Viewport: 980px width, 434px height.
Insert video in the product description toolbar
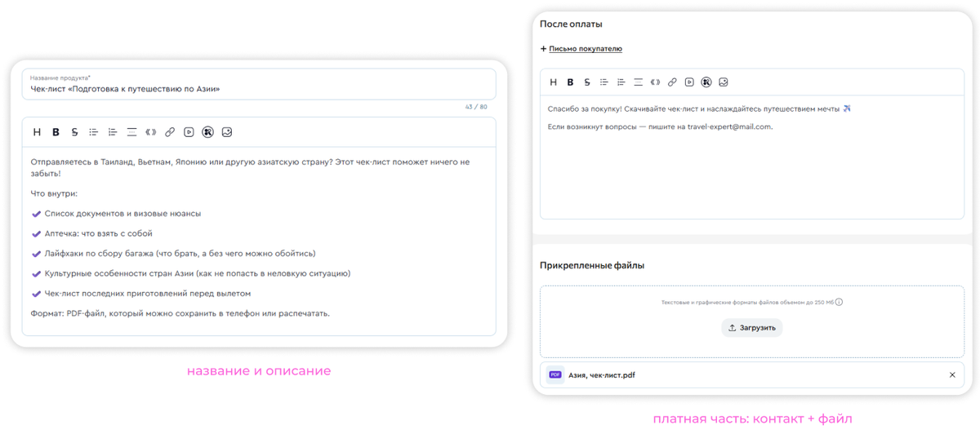coord(189,132)
